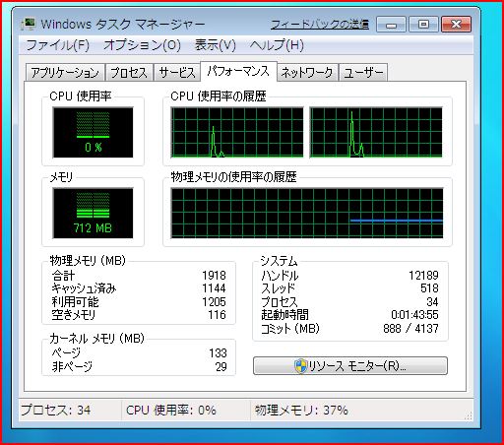Click status bar CPU 使用率: 0%
504x445 pixels.
click(x=171, y=410)
